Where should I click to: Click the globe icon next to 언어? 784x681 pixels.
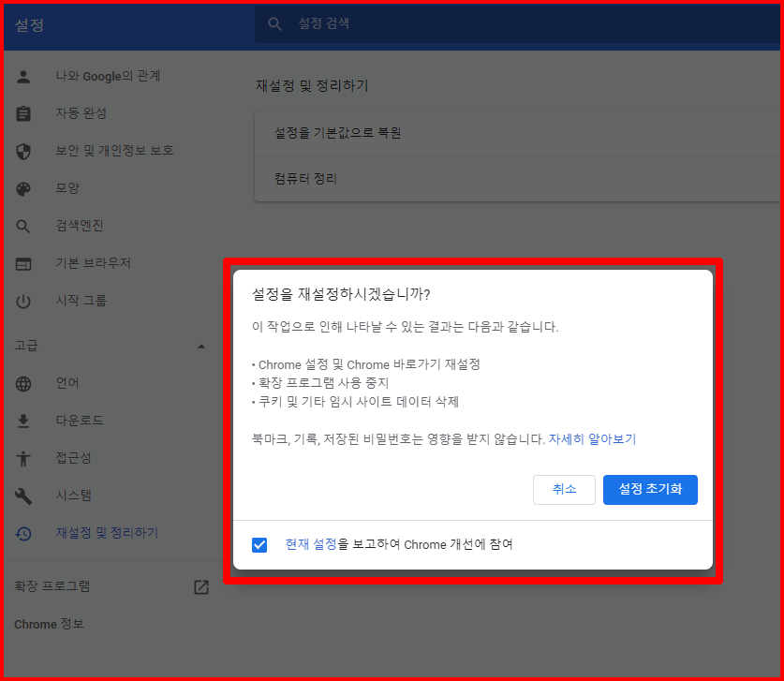23,383
